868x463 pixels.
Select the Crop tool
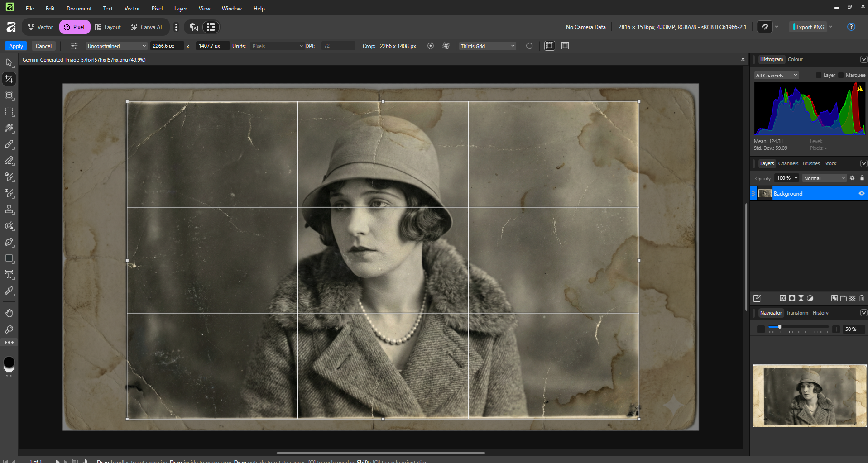[9, 79]
